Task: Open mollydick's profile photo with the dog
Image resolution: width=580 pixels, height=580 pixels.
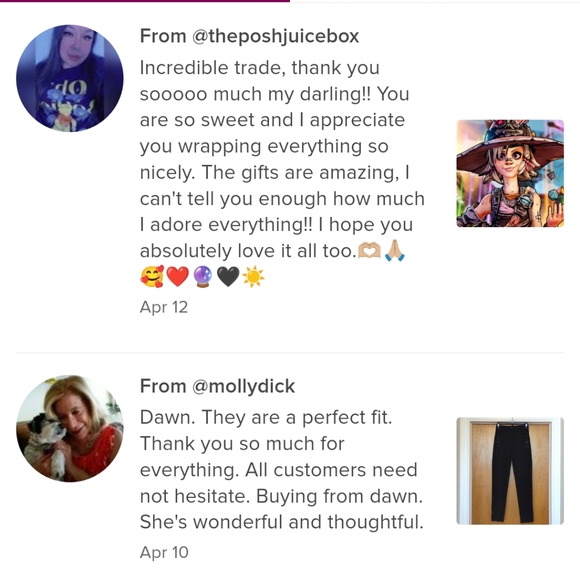Action: 70,428
